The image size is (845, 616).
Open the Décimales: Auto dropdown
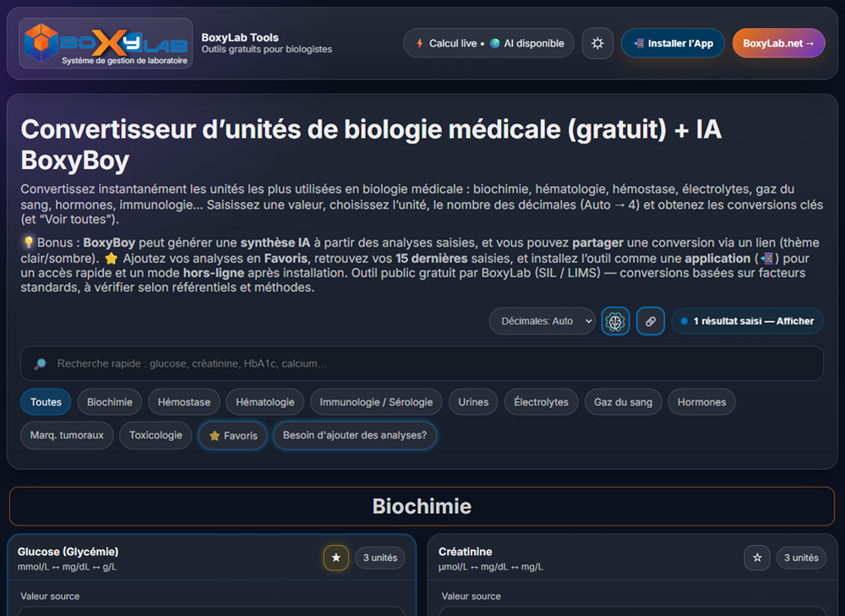(542, 321)
